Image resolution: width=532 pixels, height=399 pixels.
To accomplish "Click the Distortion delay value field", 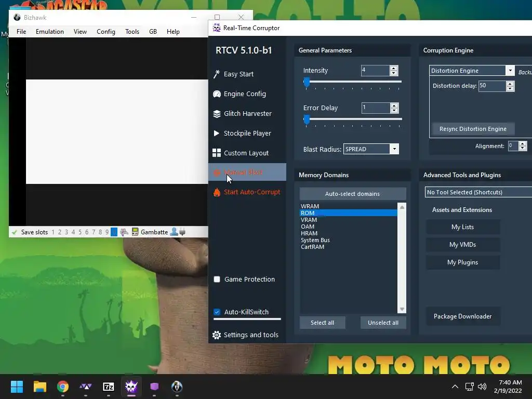I will 492,86.
